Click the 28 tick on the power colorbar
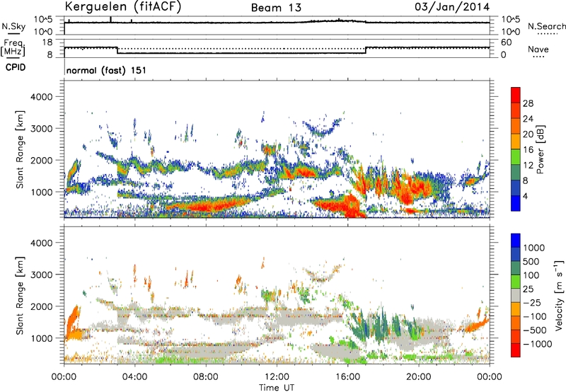This screenshot has height=392, width=566. pos(528,103)
